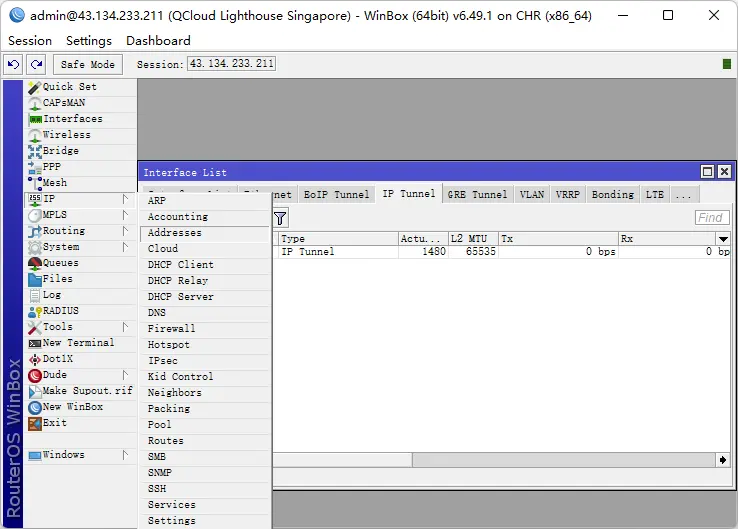Viewport: 738px width, 529px height.
Task: Open the CAPsMAN sidebar item
Action: (64, 103)
